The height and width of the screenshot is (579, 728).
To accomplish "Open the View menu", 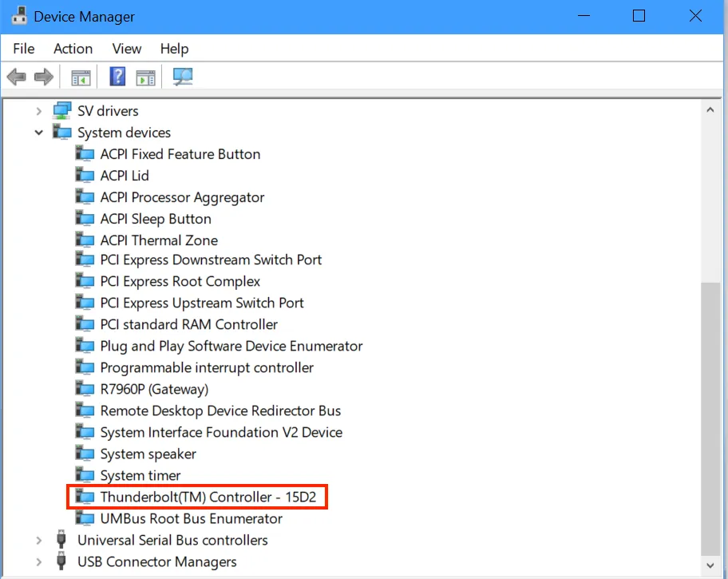I will pyautogui.click(x=126, y=49).
